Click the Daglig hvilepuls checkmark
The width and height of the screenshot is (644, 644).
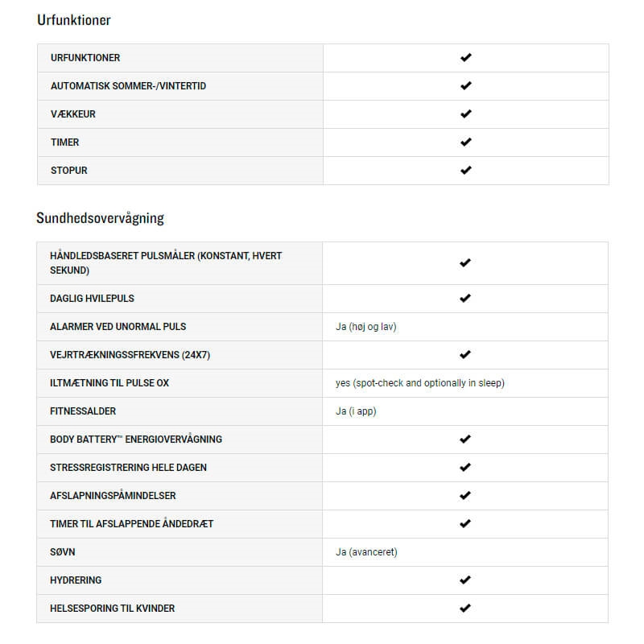[464, 299]
